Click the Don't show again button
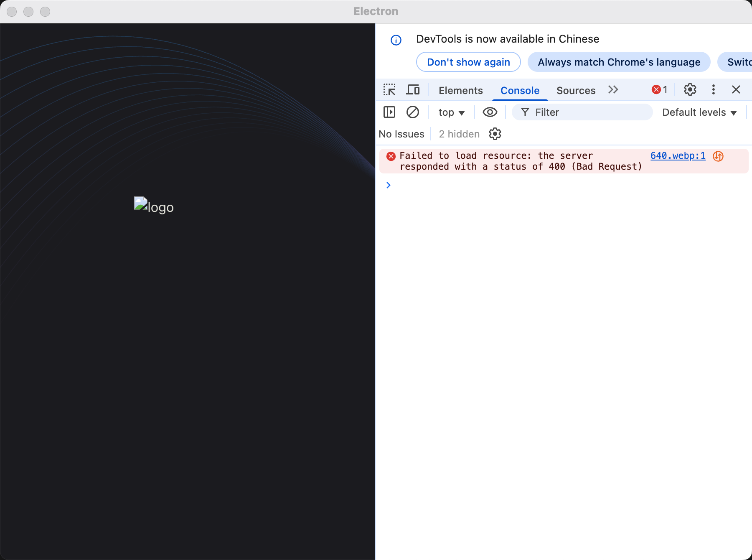The image size is (752, 560). pyautogui.click(x=468, y=62)
